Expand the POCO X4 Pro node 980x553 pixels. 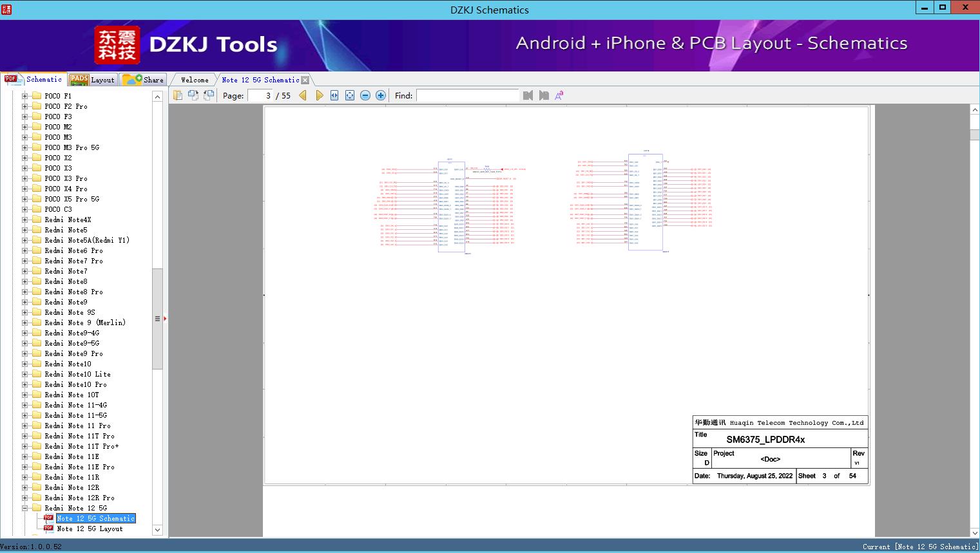tap(25, 189)
